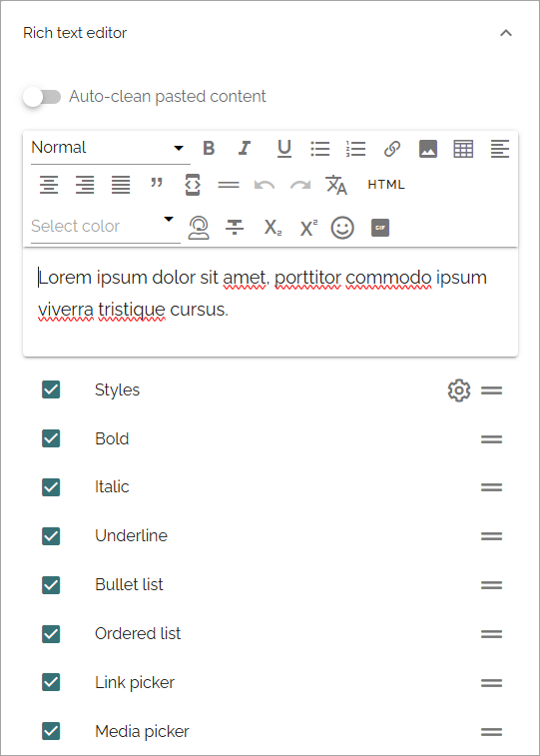Screen dimensions: 540x756
Task: Click the Bold toolbar icon
Action: [209, 148]
